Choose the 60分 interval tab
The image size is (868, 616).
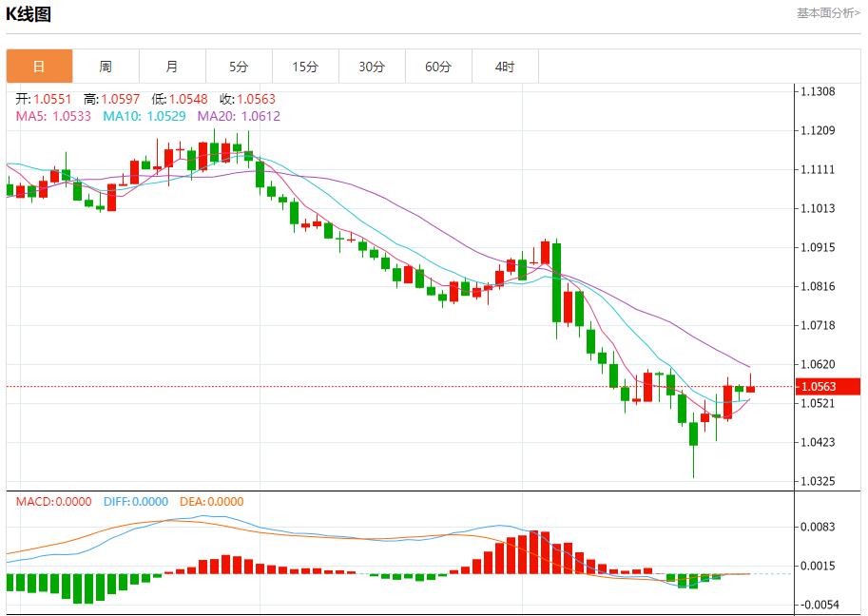click(438, 67)
